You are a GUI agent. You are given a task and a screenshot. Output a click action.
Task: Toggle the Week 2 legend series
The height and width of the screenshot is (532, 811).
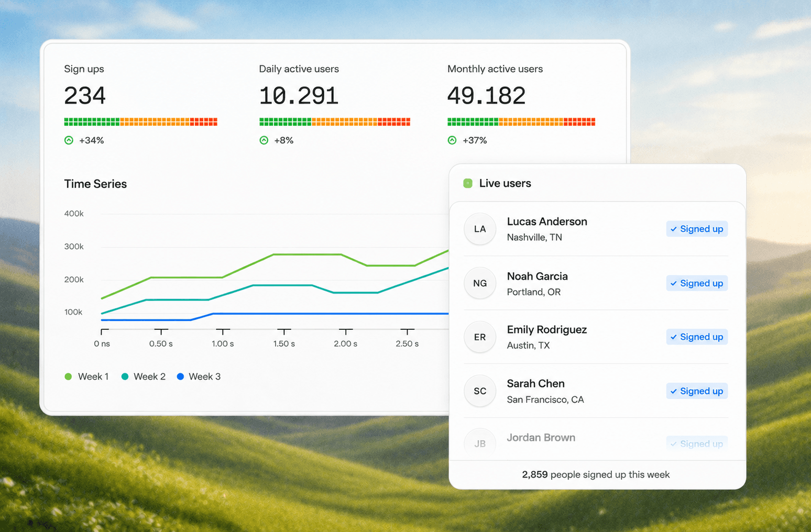(x=143, y=376)
